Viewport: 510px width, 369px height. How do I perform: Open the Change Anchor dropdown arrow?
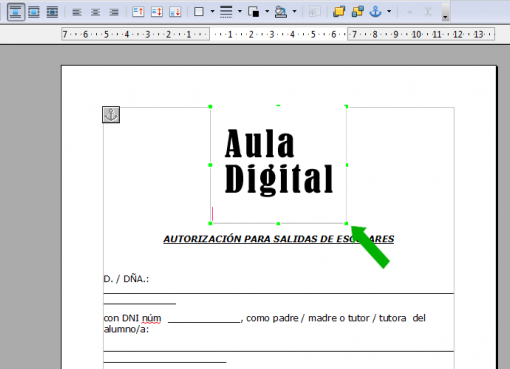[389, 12]
